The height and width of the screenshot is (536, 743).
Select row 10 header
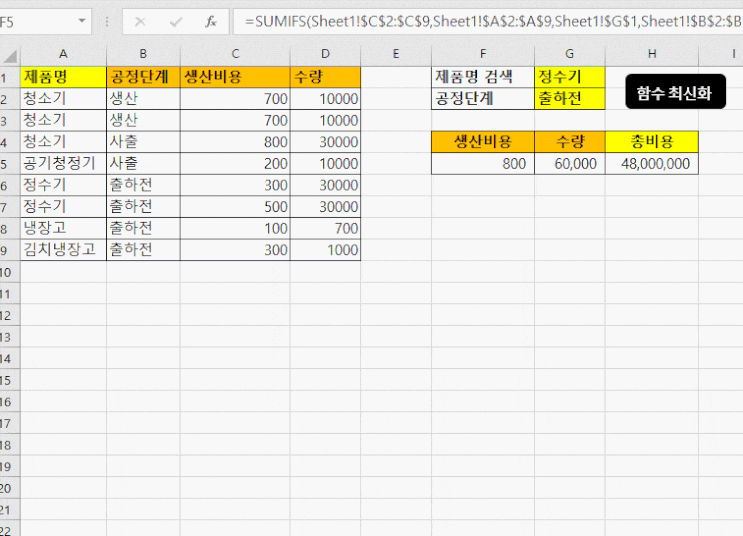click(x=9, y=273)
